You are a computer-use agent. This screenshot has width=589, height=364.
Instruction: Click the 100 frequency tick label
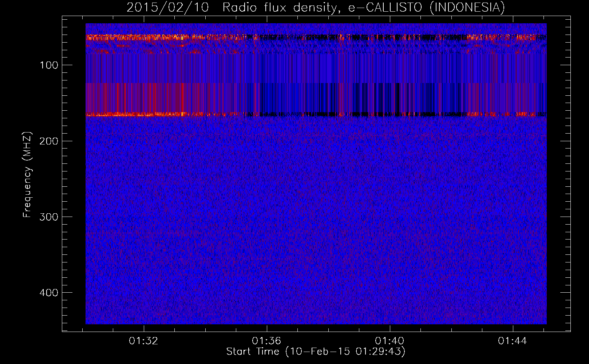49,66
